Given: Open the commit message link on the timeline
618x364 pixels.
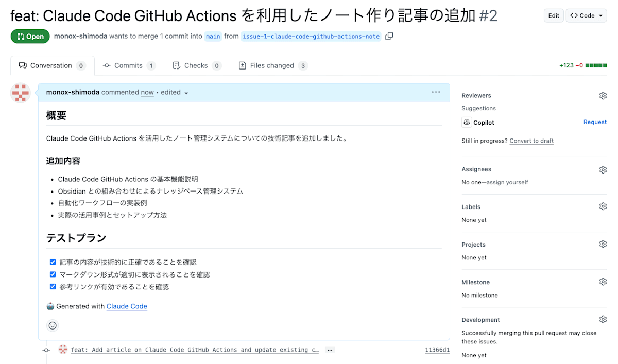Looking at the screenshot, I should pos(195,350).
